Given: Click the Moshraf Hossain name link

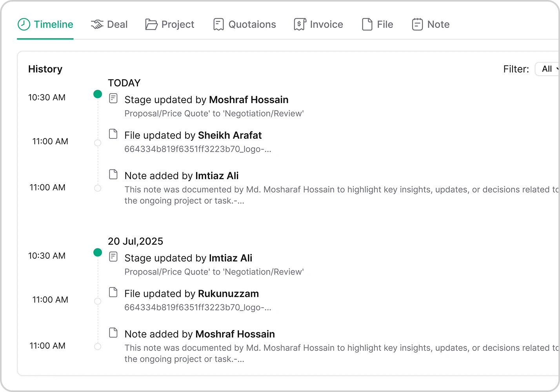Looking at the screenshot, I should 249,100.
